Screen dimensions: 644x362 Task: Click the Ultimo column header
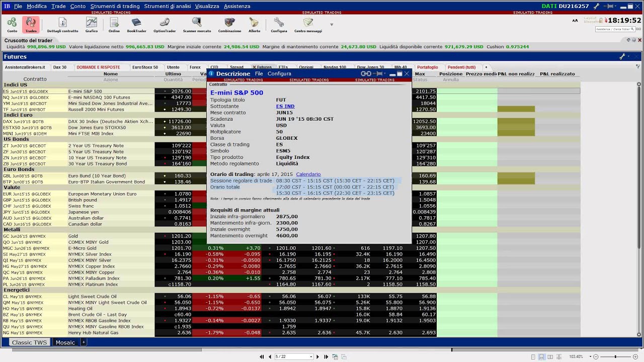(173, 74)
